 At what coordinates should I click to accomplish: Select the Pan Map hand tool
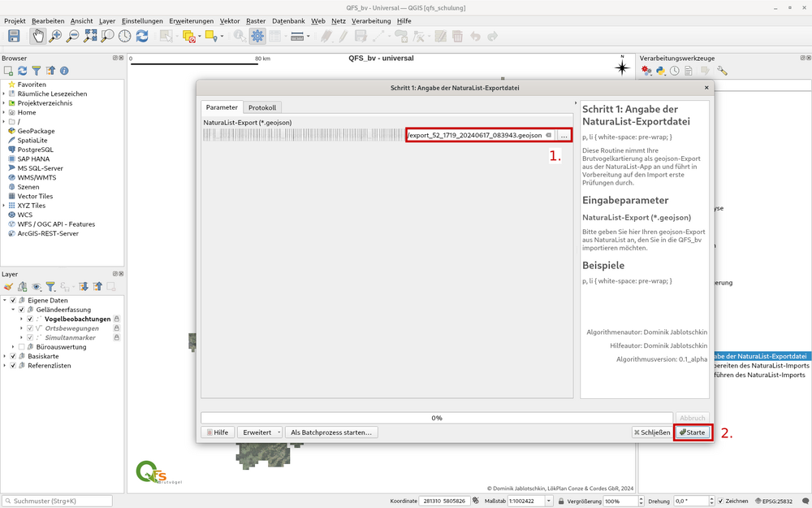click(x=38, y=36)
